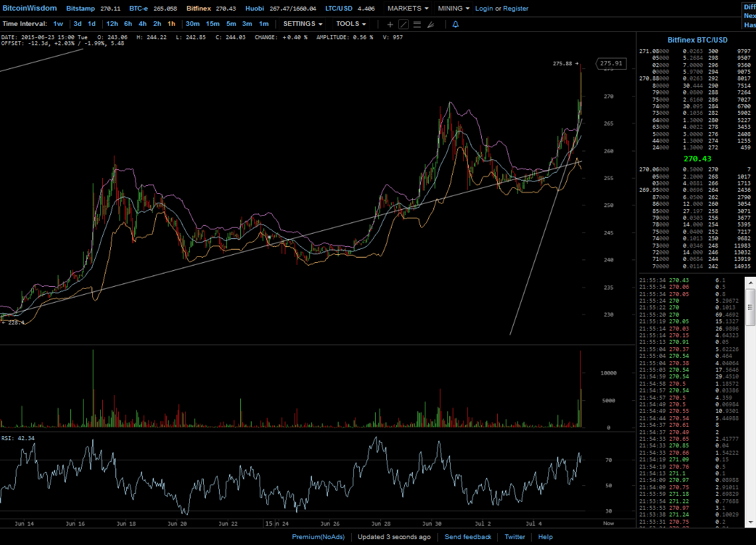Set time interval to 1m
Image resolution: width=756 pixels, height=545 pixels.
[x=264, y=24]
